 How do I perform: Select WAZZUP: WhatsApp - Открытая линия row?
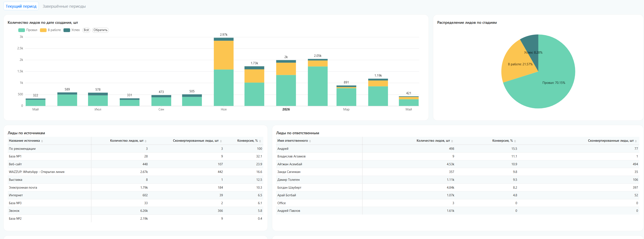pyautogui.click(x=135, y=172)
